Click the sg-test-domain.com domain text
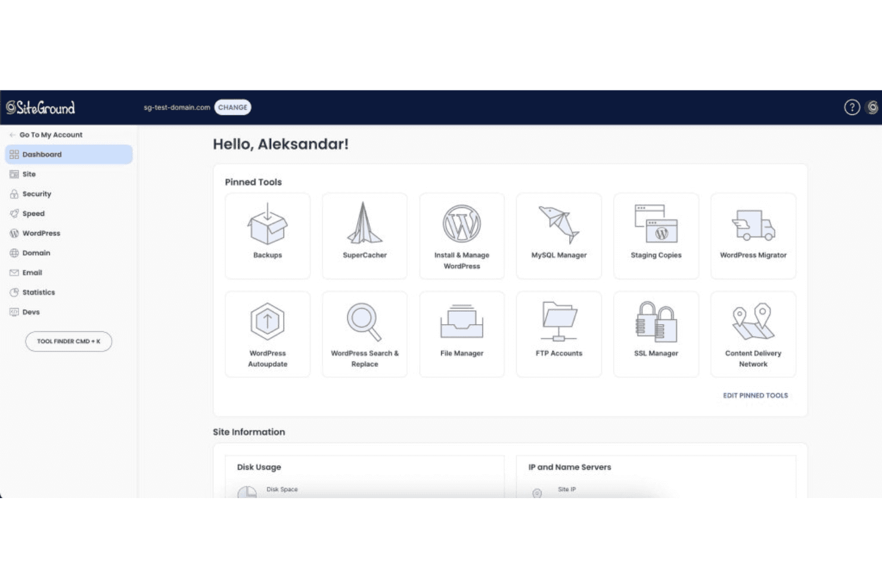 point(177,107)
